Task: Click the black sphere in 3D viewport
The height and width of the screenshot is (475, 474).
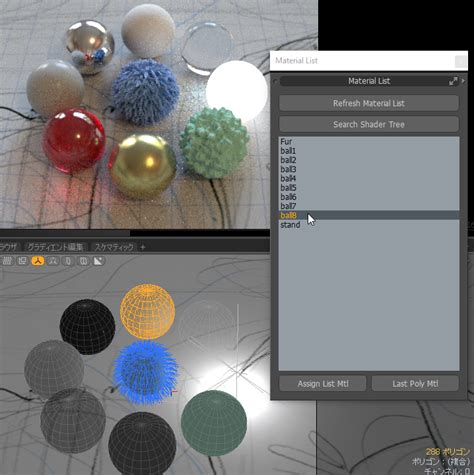Action: click(88, 327)
